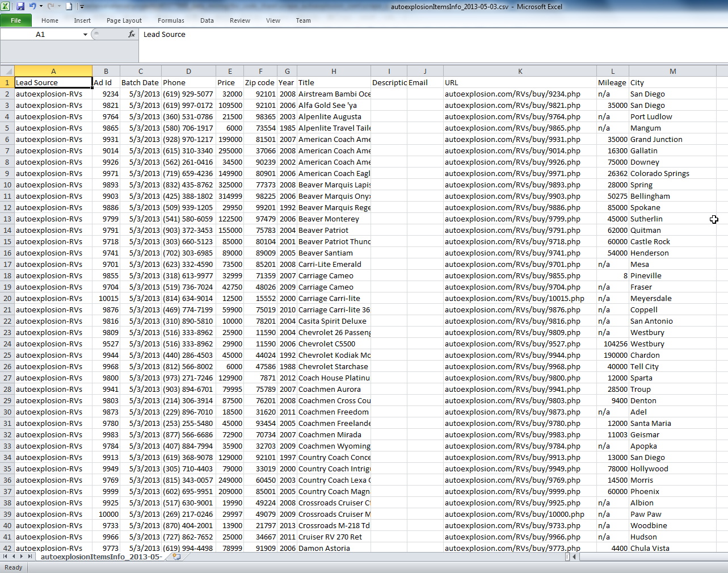728x573 pixels.
Task: Open the Review ribbon tab
Action: 240,20
